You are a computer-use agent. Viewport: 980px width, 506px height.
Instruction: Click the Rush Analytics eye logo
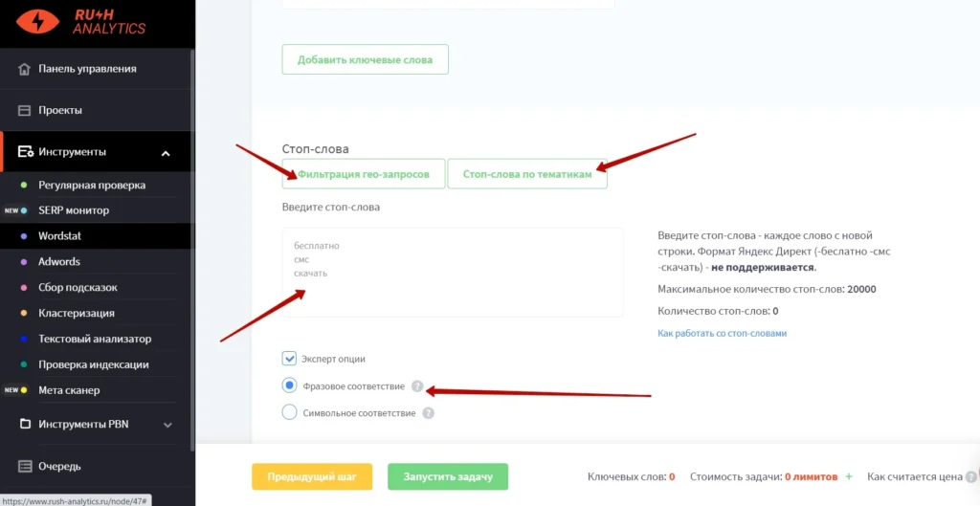38,22
